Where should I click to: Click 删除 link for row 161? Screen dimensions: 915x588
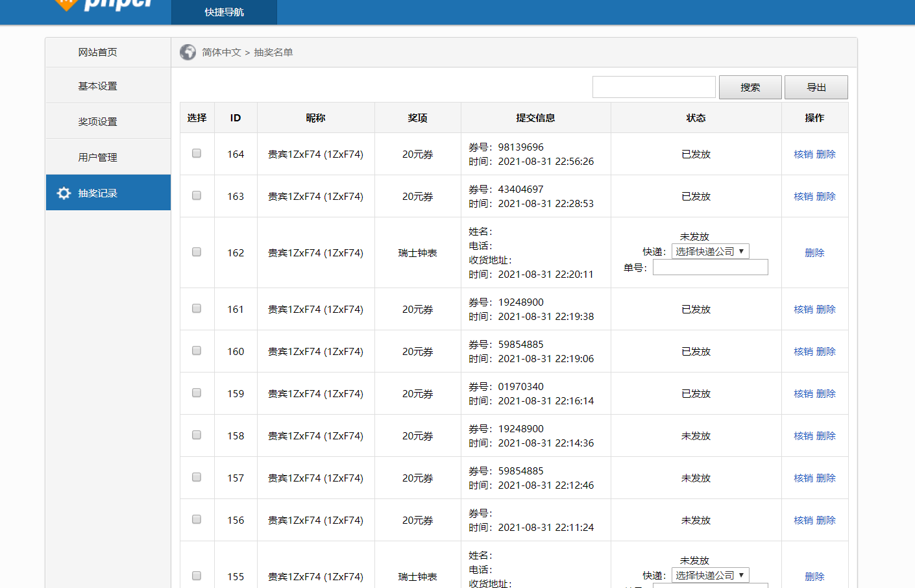pyautogui.click(x=826, y=310)
